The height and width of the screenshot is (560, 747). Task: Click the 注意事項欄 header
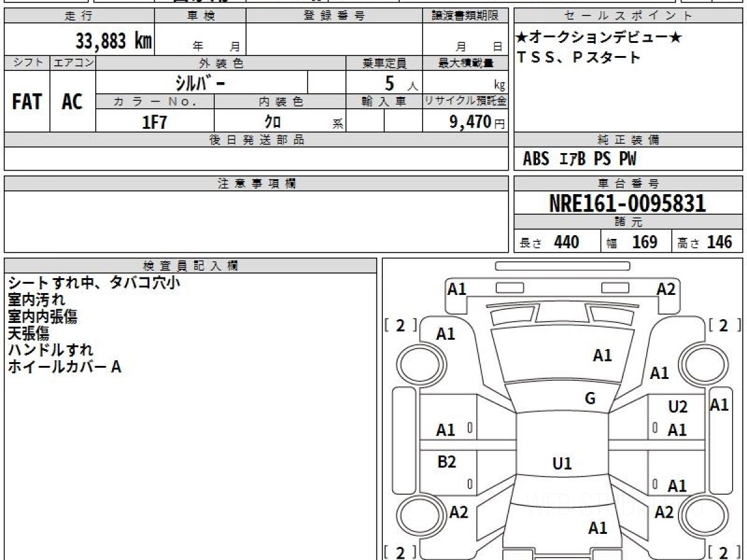coord(256,184)
